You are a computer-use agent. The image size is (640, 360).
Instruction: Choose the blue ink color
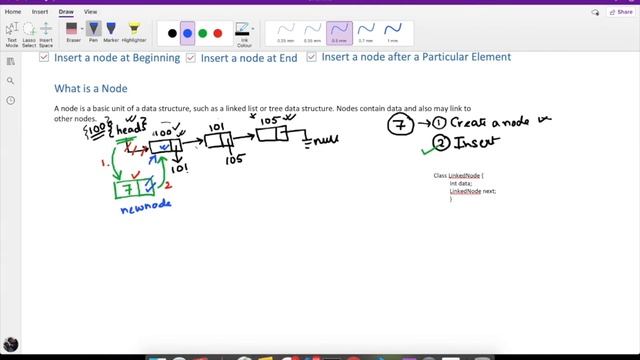(x=187, y=33)
